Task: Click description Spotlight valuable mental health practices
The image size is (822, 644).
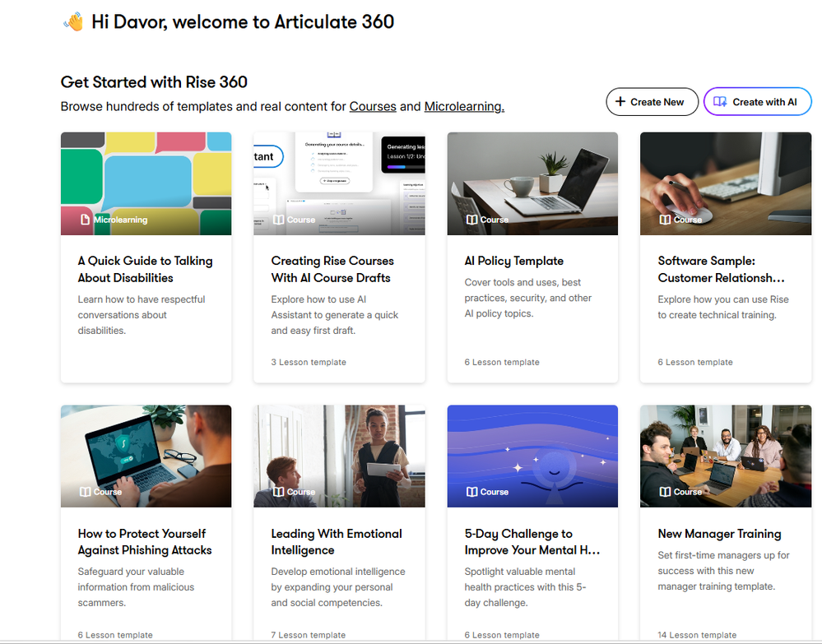Action: 525,587
